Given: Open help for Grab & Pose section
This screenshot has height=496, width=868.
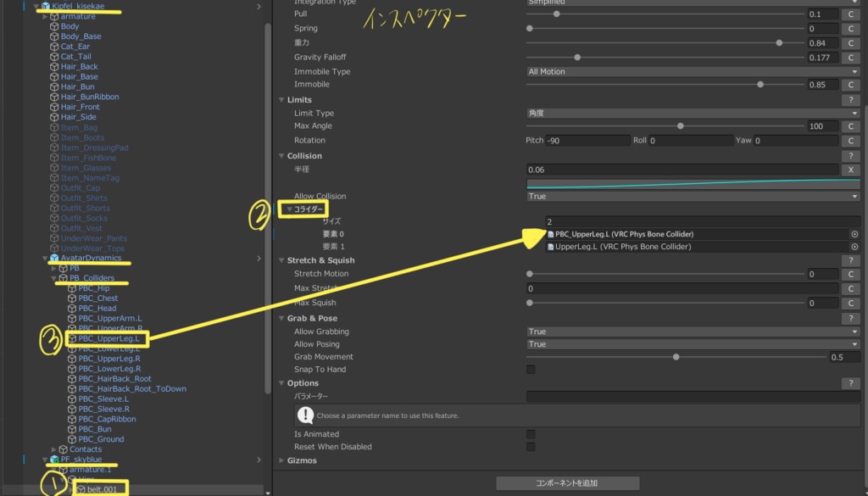Looking at the screenshot, I should coord(850,318).
